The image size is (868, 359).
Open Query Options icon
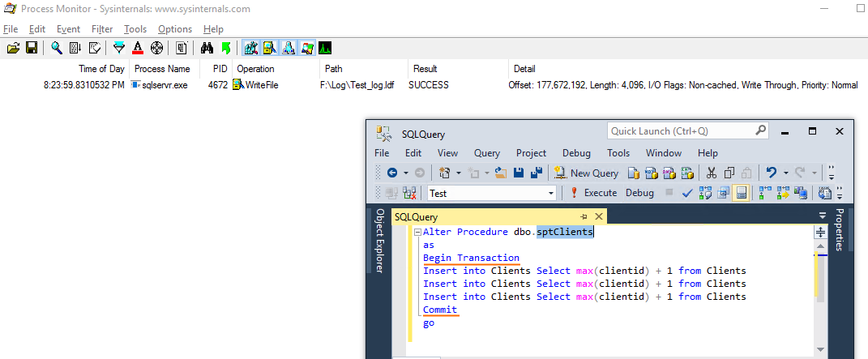tap(722, 193)
